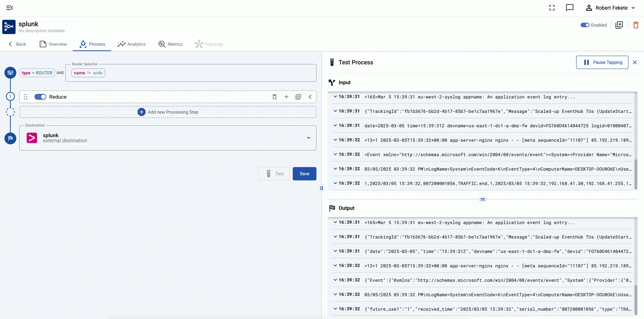The height and width of the screenshot is (319, 644).
Task: Click the splunk pipeline title text
Action: coord(28,24)
